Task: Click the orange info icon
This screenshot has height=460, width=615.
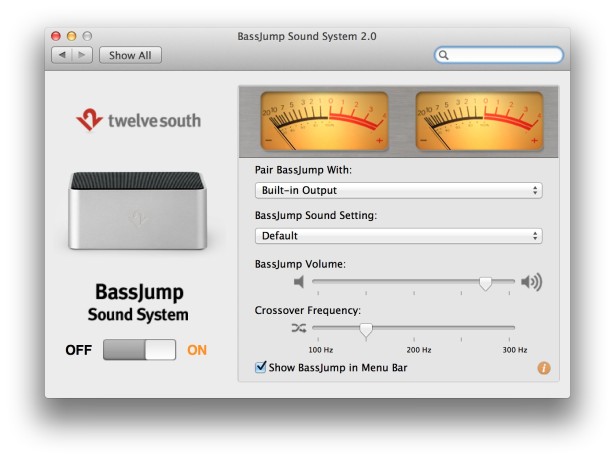Action: (x=544, y=368)
